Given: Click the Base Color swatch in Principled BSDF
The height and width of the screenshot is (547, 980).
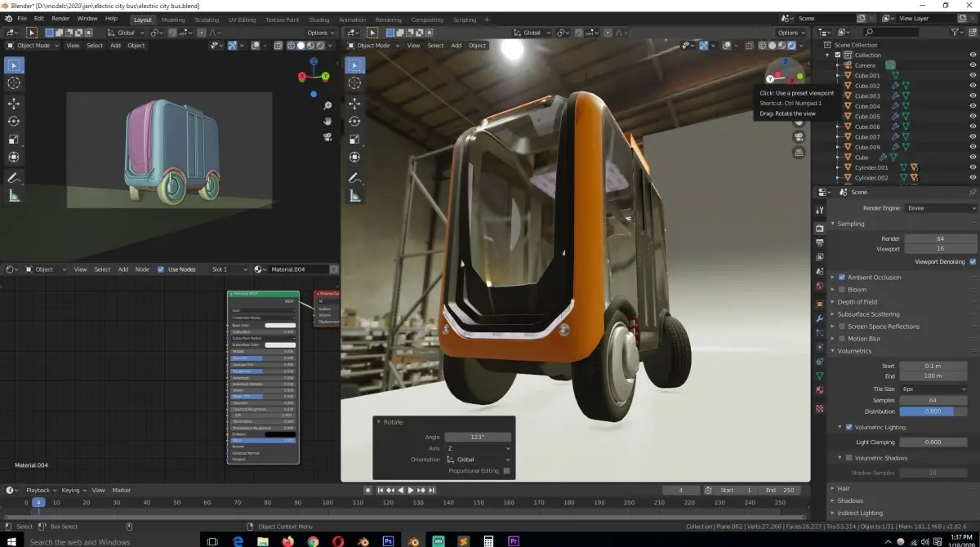Looking at the screenshot, I should coord(280,325).
